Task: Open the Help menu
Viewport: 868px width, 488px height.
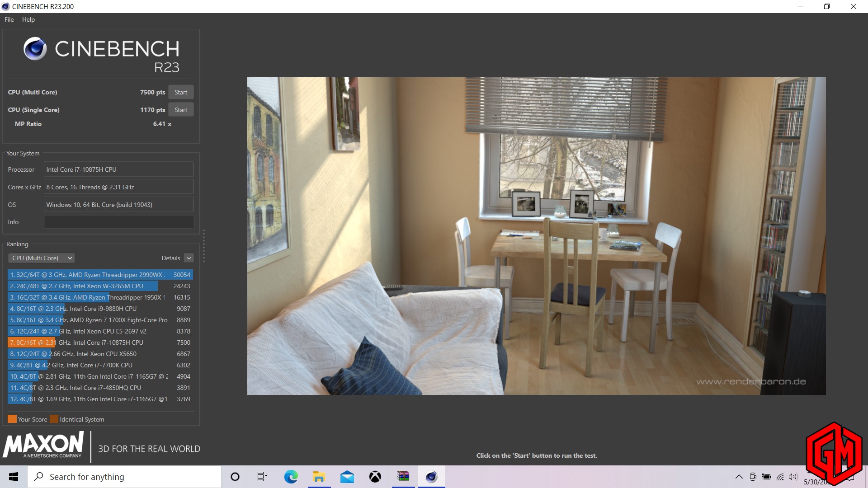Action: [28, 19]
